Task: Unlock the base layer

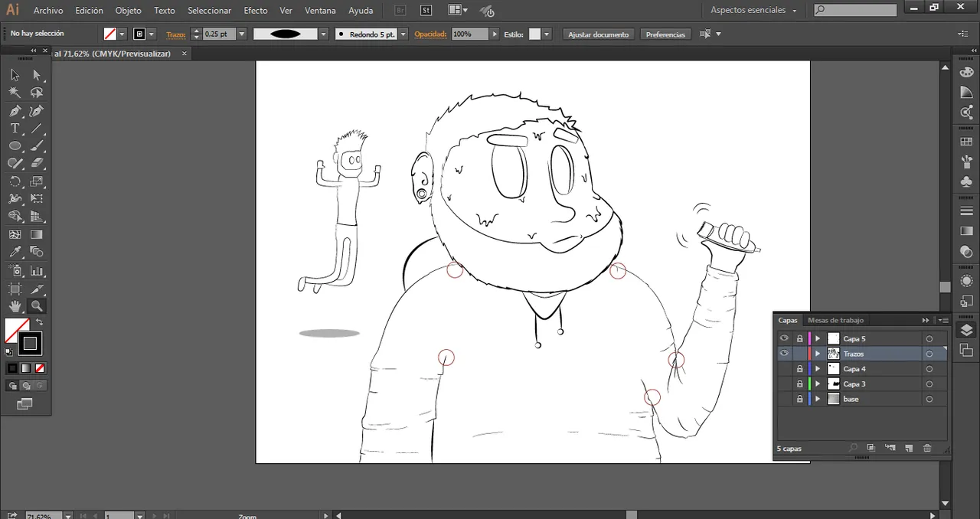Action: (799, 399)
